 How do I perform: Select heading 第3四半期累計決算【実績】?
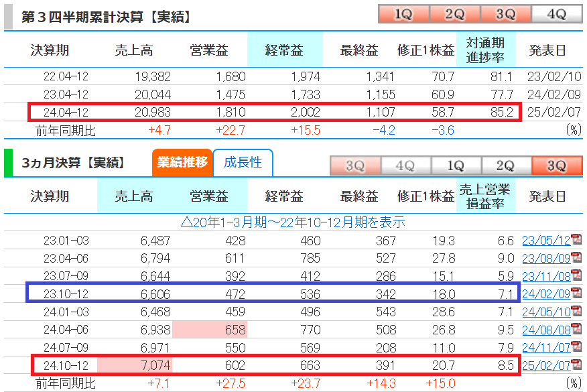(106, 17)
